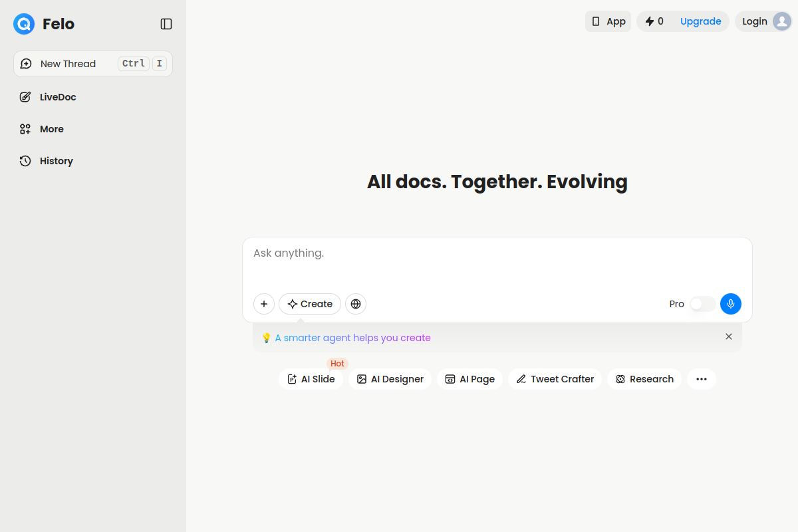
Task: Open the More menu item
Action: pos(93,129)
